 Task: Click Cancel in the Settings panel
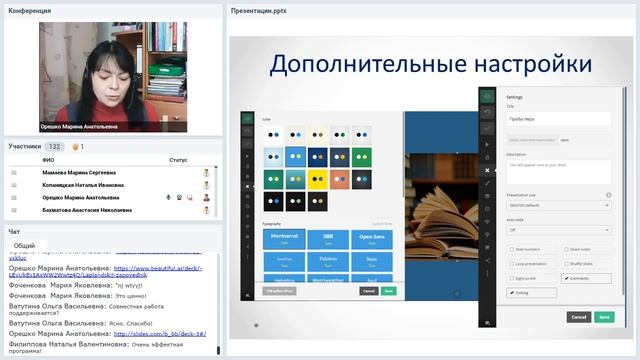click(579, 317)
